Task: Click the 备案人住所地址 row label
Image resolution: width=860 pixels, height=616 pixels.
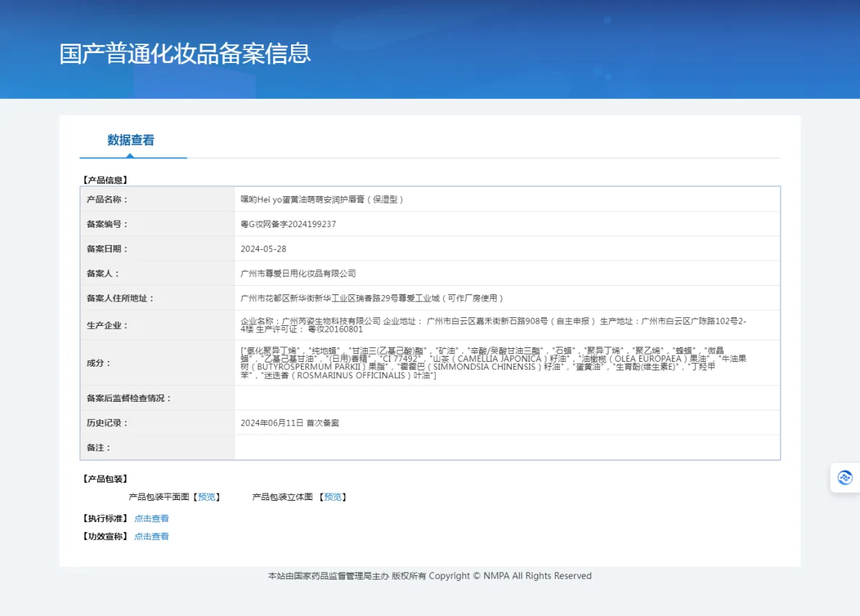Action: coord(120,299)
